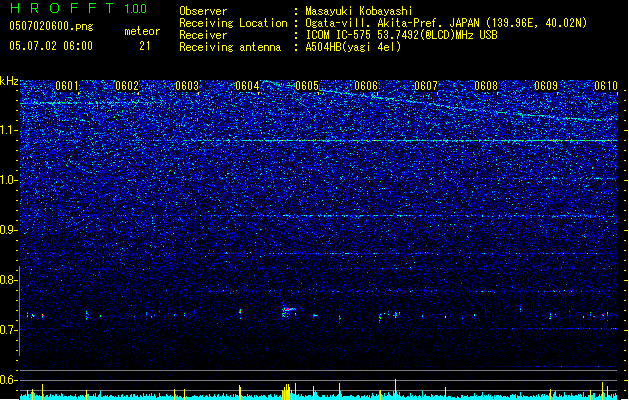The width and height of the screenshot is (629, 400).
Task: Click the 0609 time marker
Action: (x=546, y=86)
